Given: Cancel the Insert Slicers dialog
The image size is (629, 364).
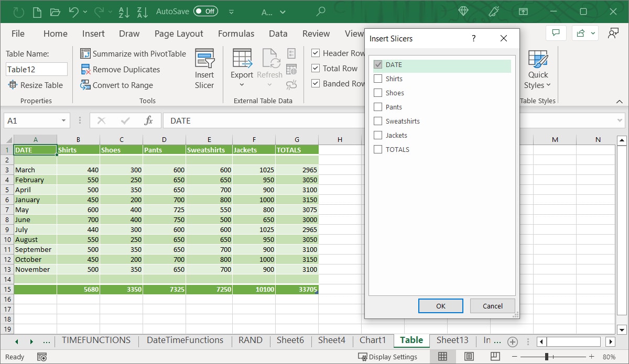Looking at the screenshot, I should [492, 306].
